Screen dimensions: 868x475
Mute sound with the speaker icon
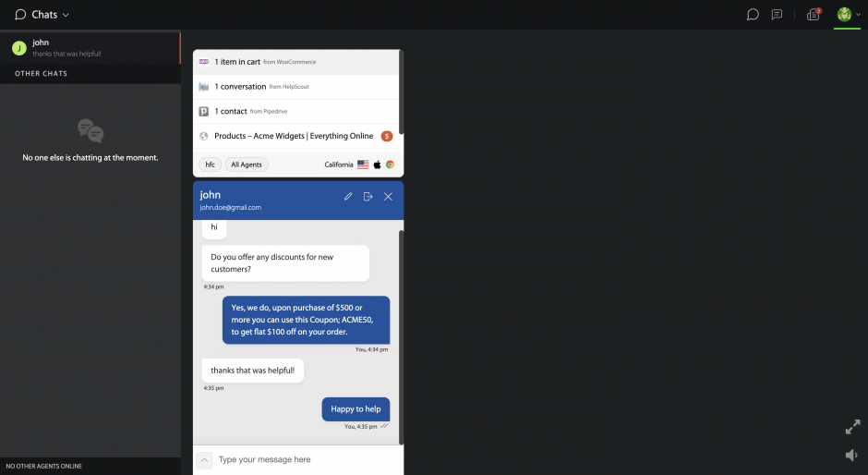(851, 455)
